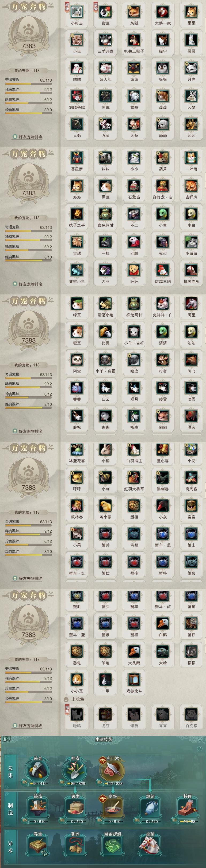The image size is (206, 868).
Task: Close the 生活技艺 panel
Action: (x=200, y=739)
